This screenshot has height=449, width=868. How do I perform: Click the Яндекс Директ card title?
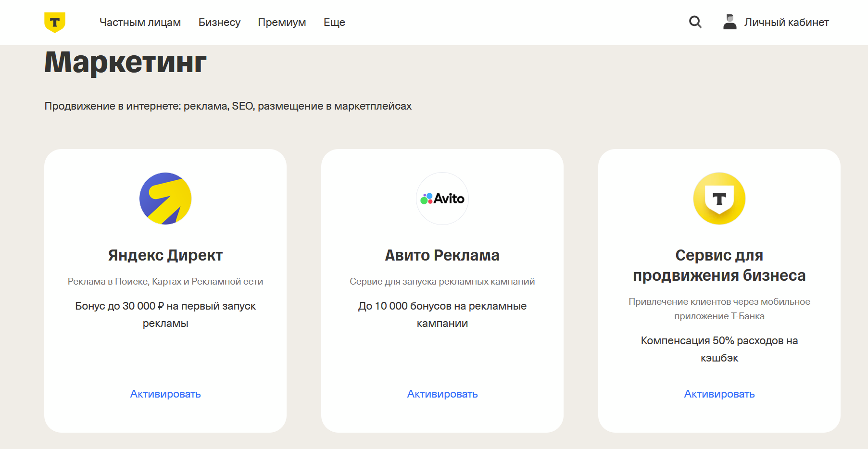point(165,255)
